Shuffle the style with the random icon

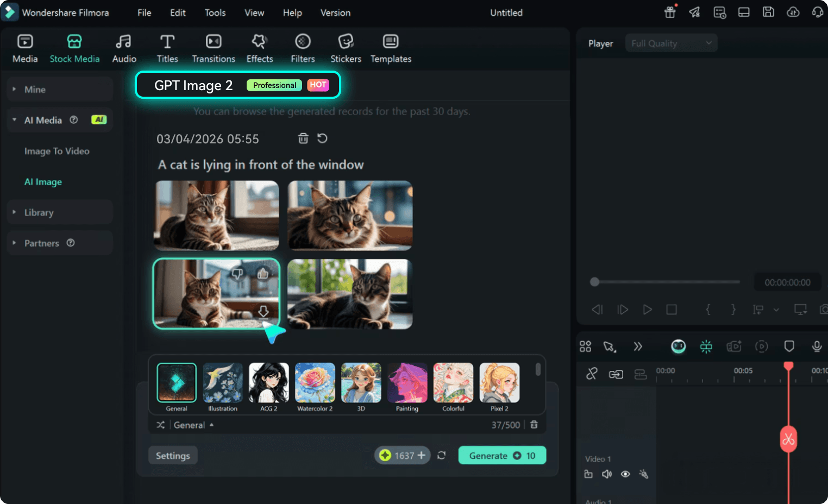(161, 425)
